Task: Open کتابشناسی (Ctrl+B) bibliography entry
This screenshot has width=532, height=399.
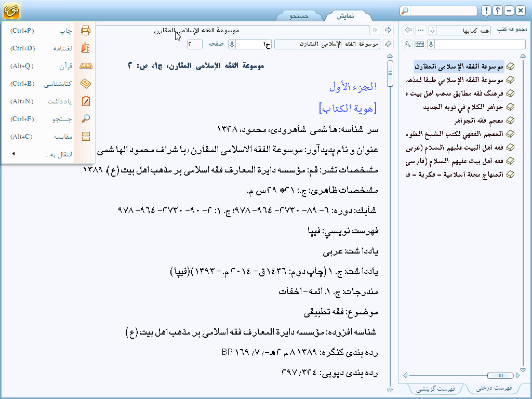Action: [48, 84]
